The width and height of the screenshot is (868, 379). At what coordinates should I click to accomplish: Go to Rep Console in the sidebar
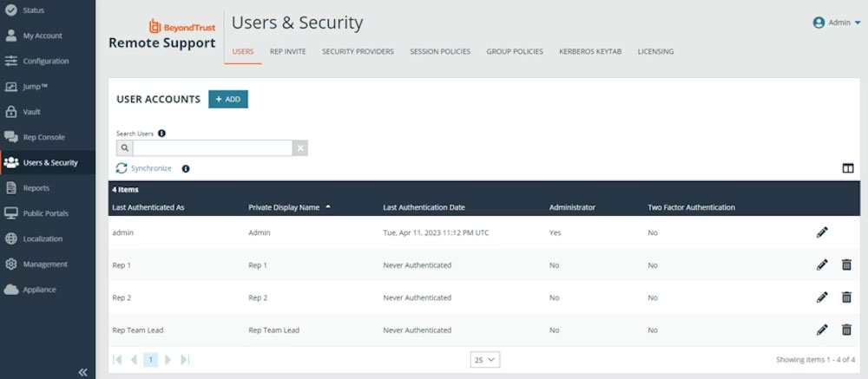point(43,137)
